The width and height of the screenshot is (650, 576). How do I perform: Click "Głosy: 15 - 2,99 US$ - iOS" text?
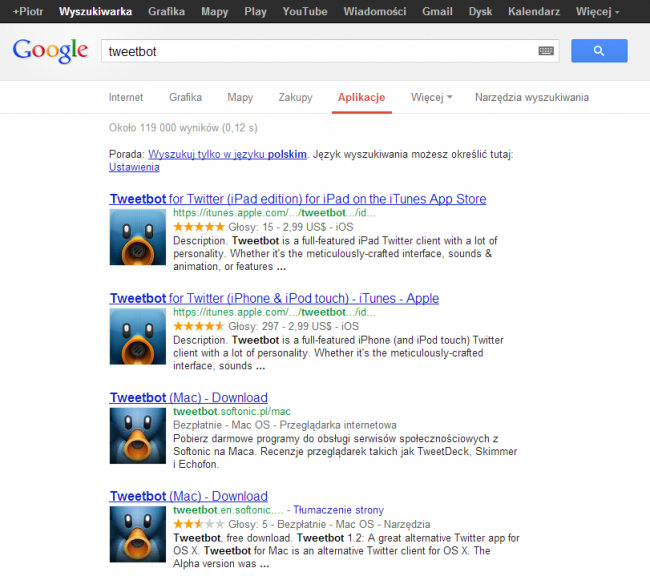pyautogui.click(x=291, y=227)
